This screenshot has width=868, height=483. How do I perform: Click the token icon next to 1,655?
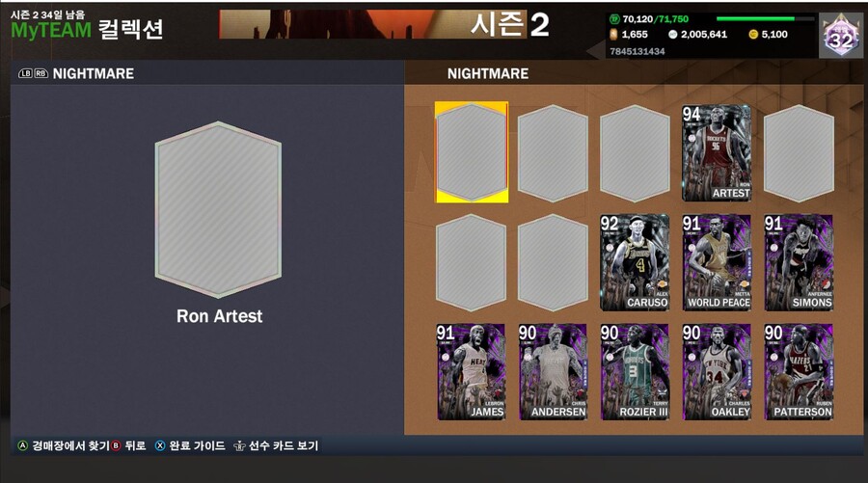coord(613,35)
